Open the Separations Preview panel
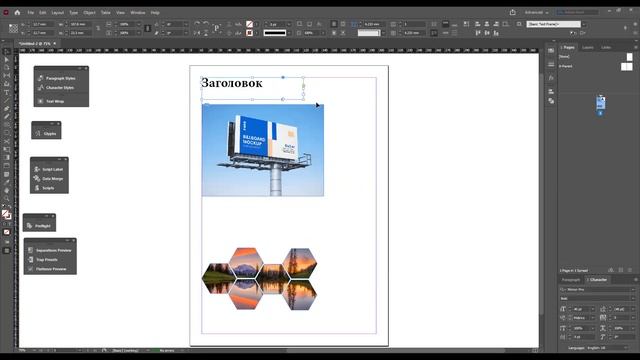Image resolution: width=640 pixels, height=360 pixels. [x=50, y=250]
